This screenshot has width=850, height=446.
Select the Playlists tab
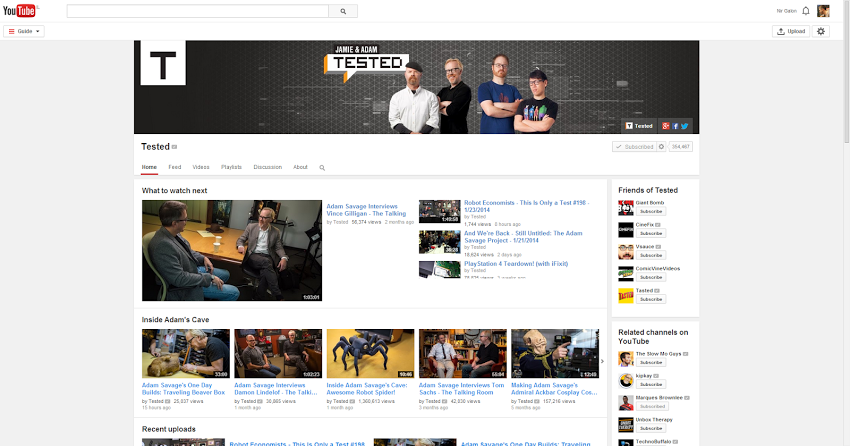(231, 167)
